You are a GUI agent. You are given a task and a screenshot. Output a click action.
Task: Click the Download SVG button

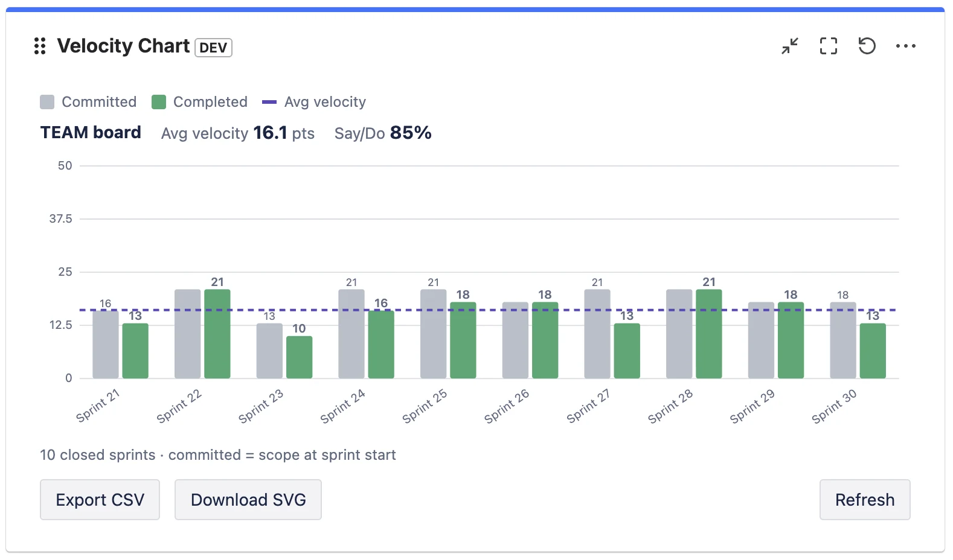pyautogui.click(x=248, y=500)
